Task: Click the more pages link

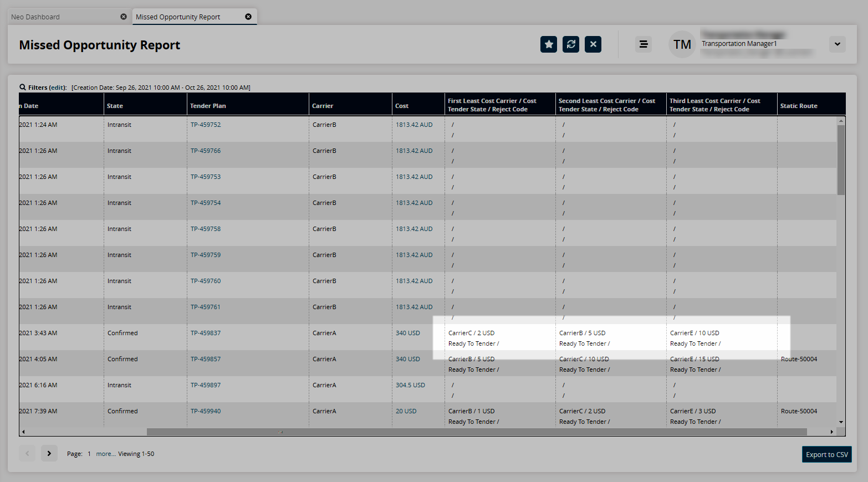Action: click(x=105, y=454)
